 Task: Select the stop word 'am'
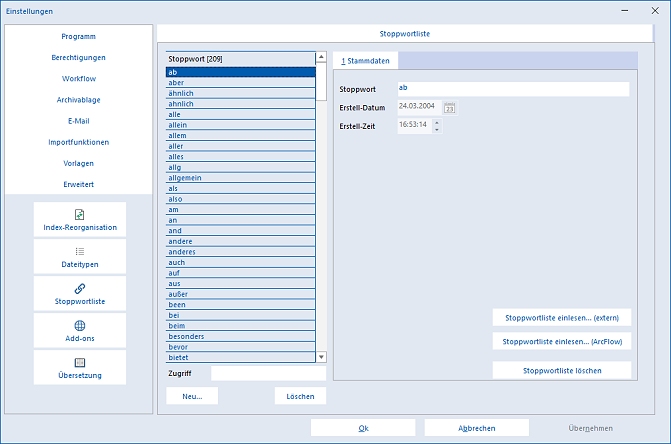click(241, 210)
